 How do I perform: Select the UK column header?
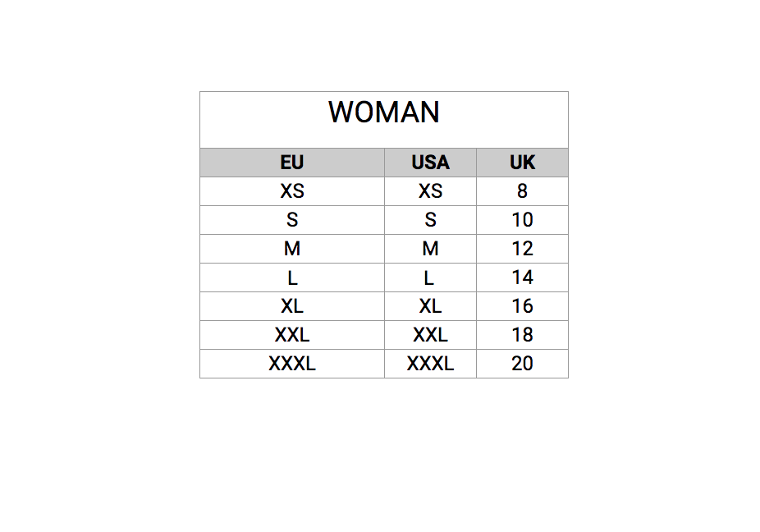[522, 163]
